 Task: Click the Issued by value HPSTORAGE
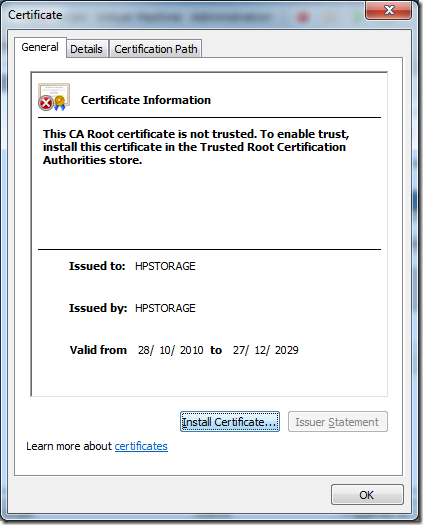165,308
